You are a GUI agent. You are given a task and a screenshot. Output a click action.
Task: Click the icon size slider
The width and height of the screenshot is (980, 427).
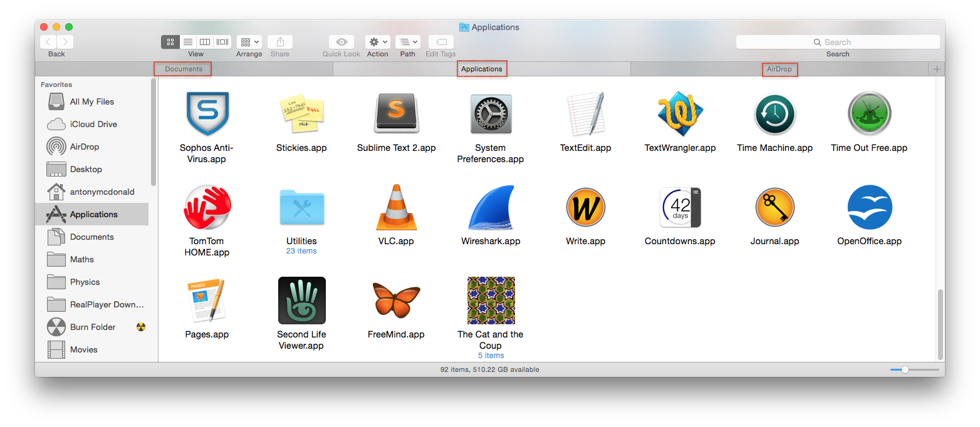(x=914, y=369)
